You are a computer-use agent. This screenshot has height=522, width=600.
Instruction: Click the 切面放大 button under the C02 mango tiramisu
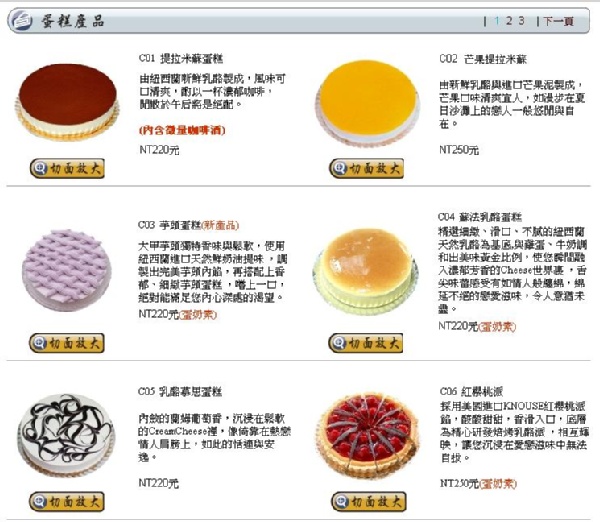click(x=367, y=168)
